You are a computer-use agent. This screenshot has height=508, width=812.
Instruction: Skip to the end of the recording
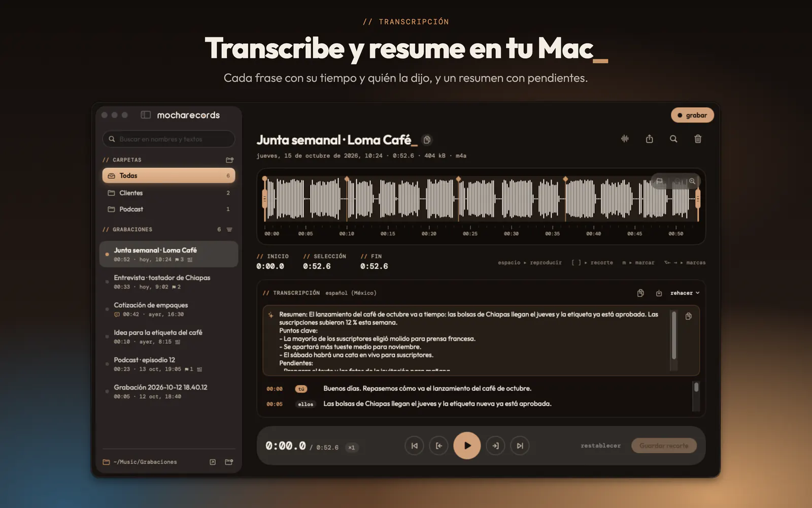[x=520, y=446]
